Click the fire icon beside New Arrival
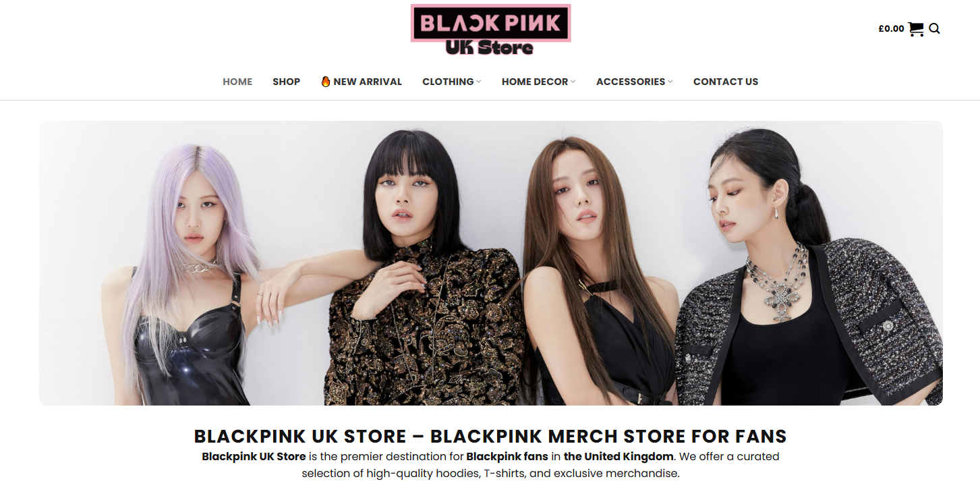Screen dimensions: 980x500 click(326, 82)
